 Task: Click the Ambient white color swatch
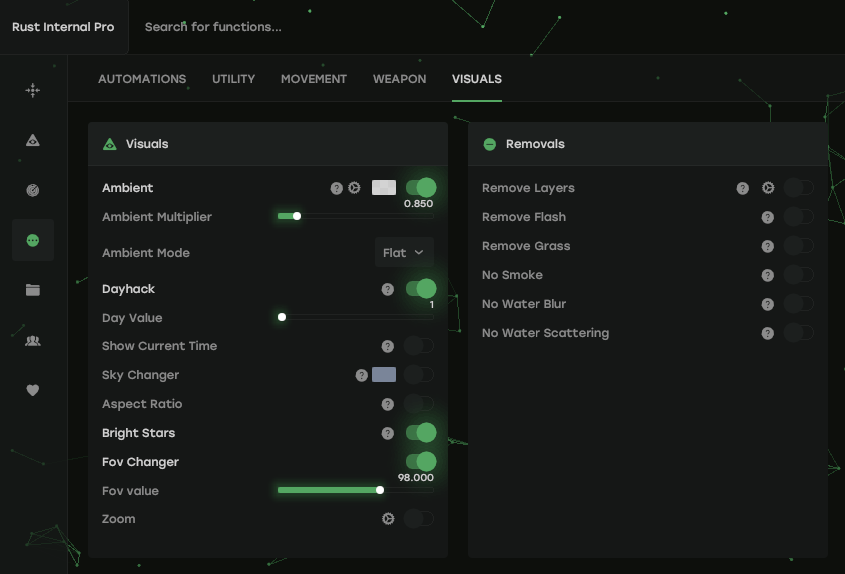pos(384,188)
